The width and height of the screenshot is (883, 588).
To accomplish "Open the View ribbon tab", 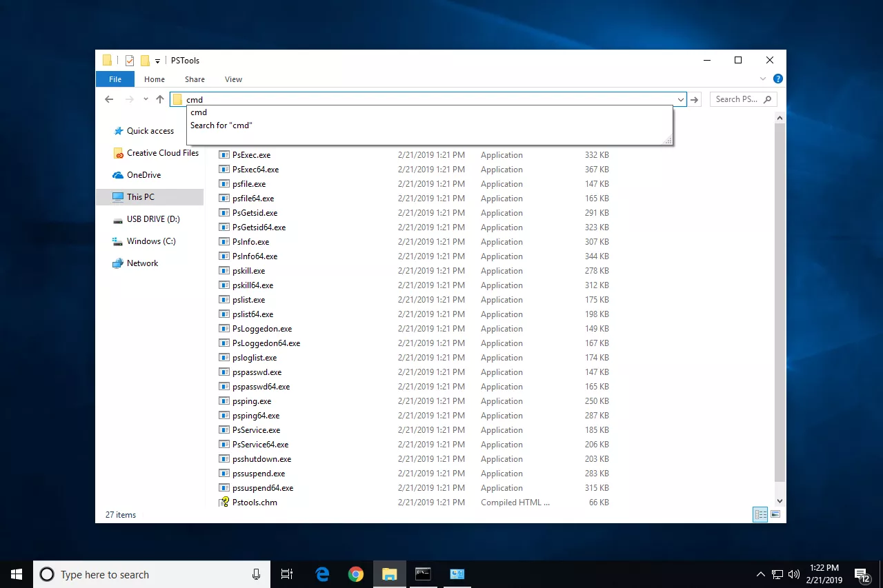I will click(233, 79).
